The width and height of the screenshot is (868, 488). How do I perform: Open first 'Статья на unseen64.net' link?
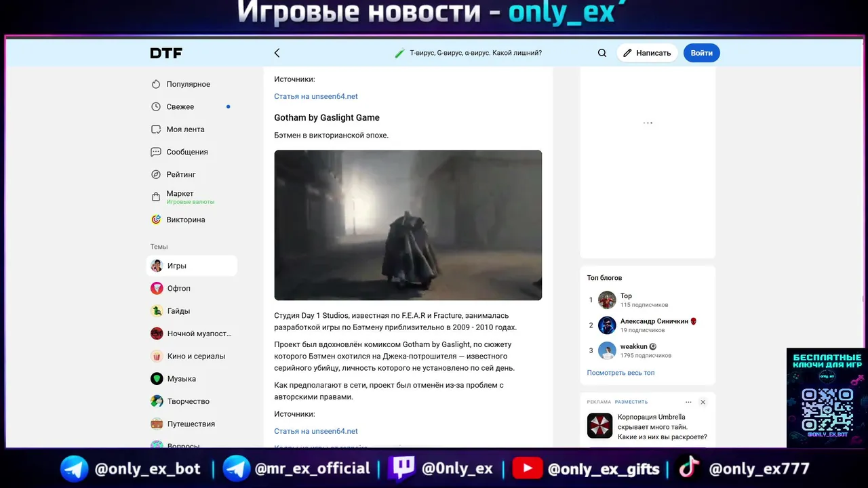tap(316, 96)
